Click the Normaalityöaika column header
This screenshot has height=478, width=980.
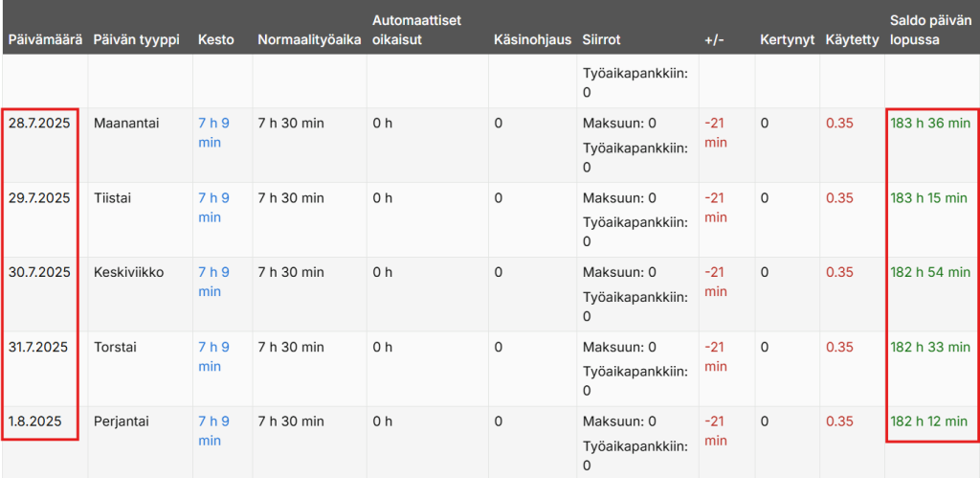point(309,39)
